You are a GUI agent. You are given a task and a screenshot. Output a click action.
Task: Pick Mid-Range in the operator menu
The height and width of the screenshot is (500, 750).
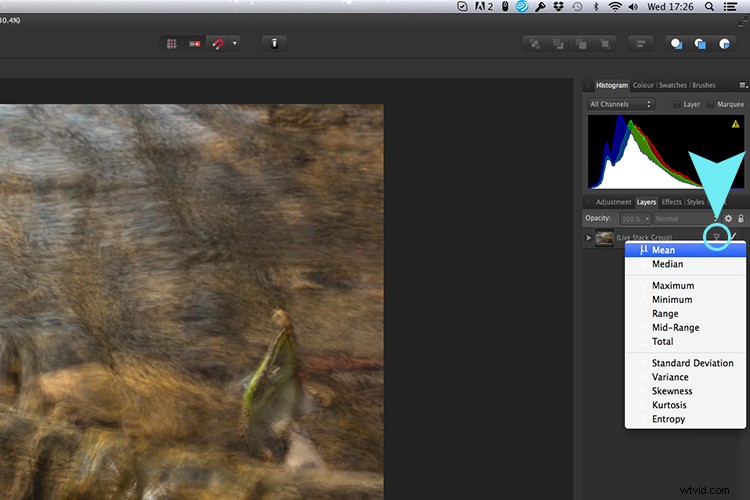[x=685, y=328]
